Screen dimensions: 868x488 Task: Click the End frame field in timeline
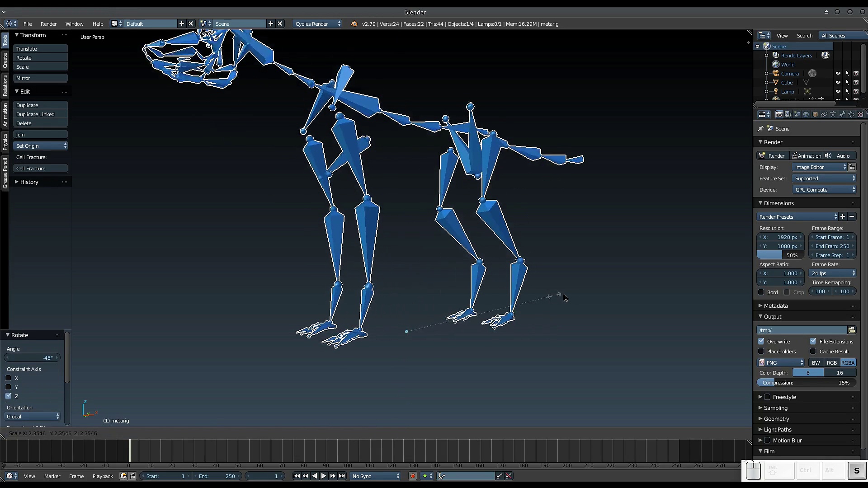(217, 476)
